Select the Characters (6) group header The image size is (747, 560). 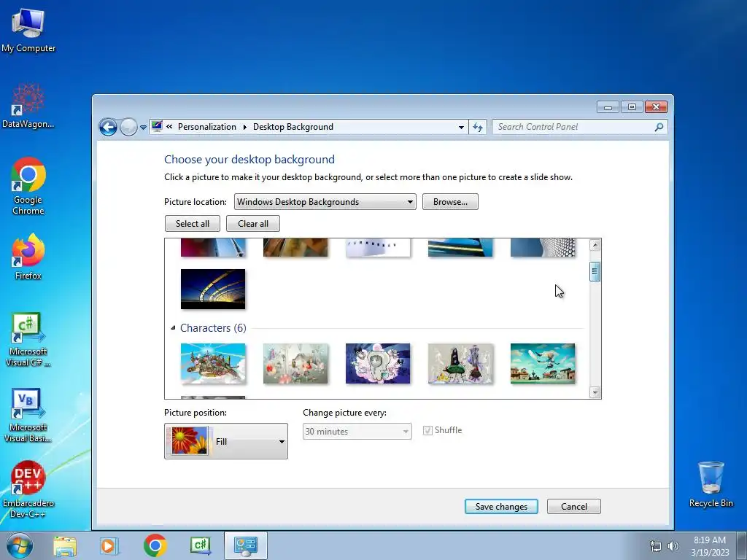pos(213,328)
